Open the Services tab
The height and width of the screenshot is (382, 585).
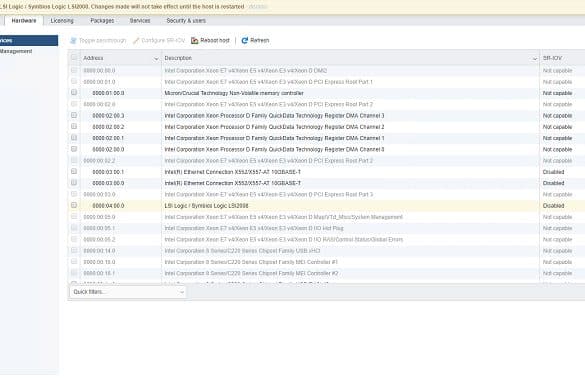tap(140, 21)
